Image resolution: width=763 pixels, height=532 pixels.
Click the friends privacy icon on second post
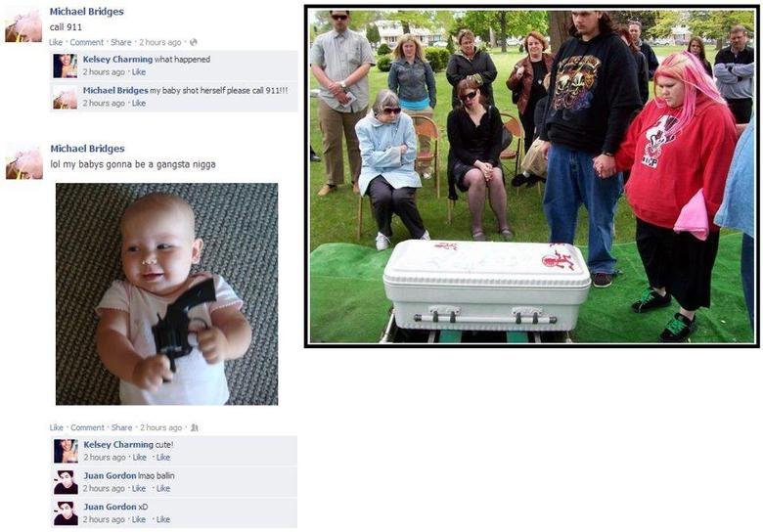point(194,428)
